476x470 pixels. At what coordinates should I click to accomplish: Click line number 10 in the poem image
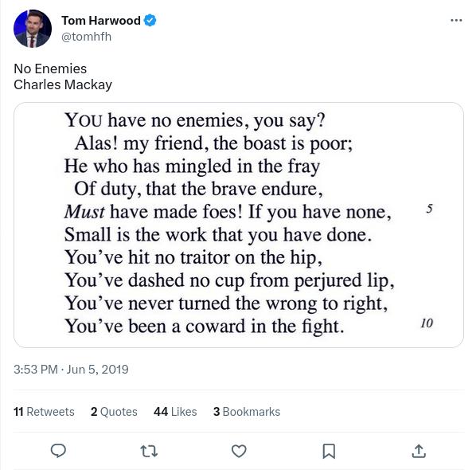tap(427, 323)
